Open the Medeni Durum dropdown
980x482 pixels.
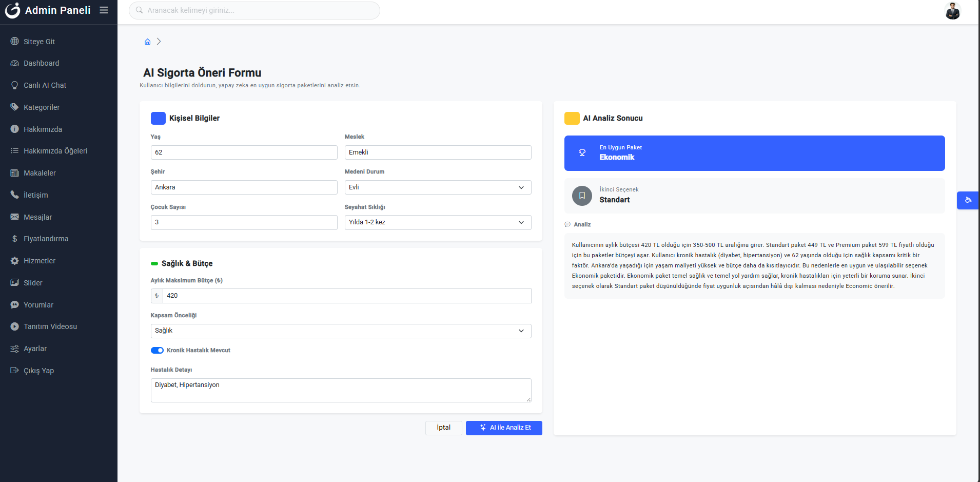(438, 187)
